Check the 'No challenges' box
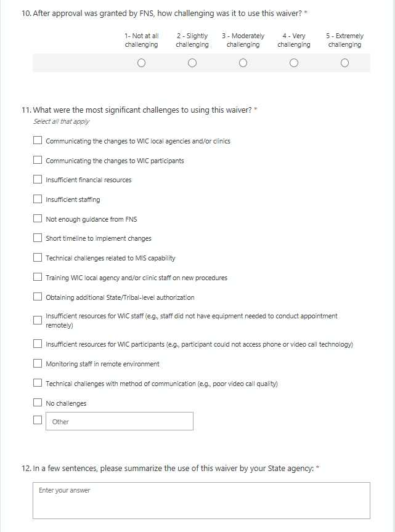Screen dimensions: 395x532 coord(38,403)
